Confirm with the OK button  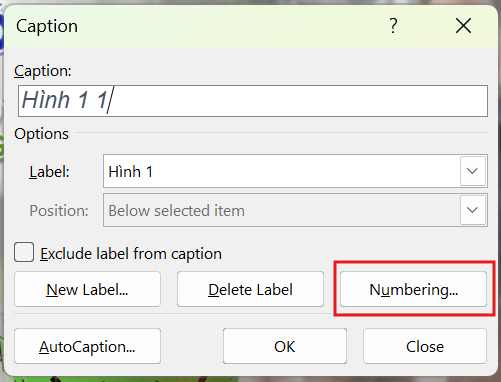285,346
